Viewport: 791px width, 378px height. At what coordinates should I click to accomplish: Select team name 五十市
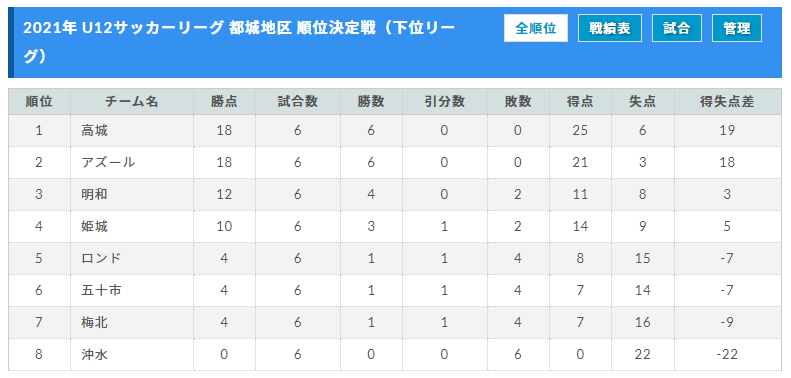point(101,291)
